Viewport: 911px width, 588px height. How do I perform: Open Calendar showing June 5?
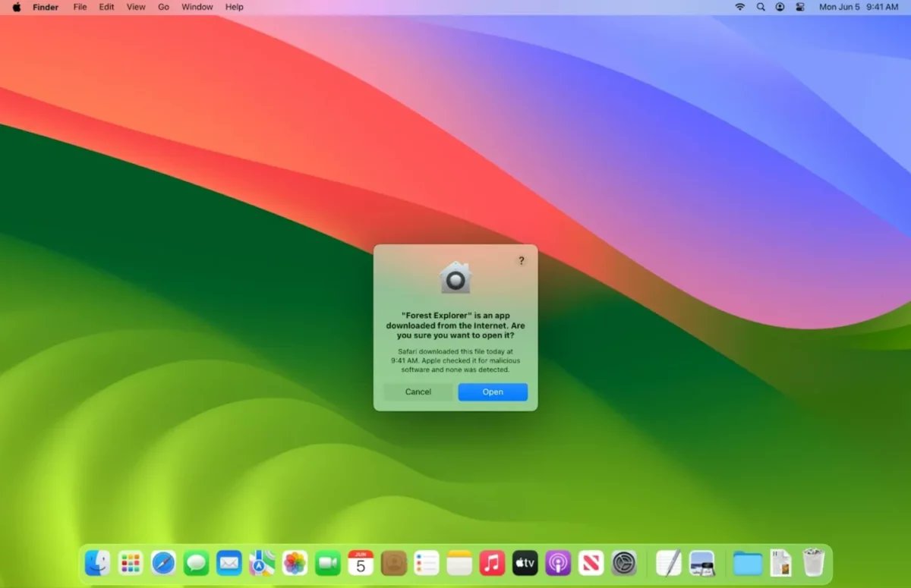click(361, 563)
